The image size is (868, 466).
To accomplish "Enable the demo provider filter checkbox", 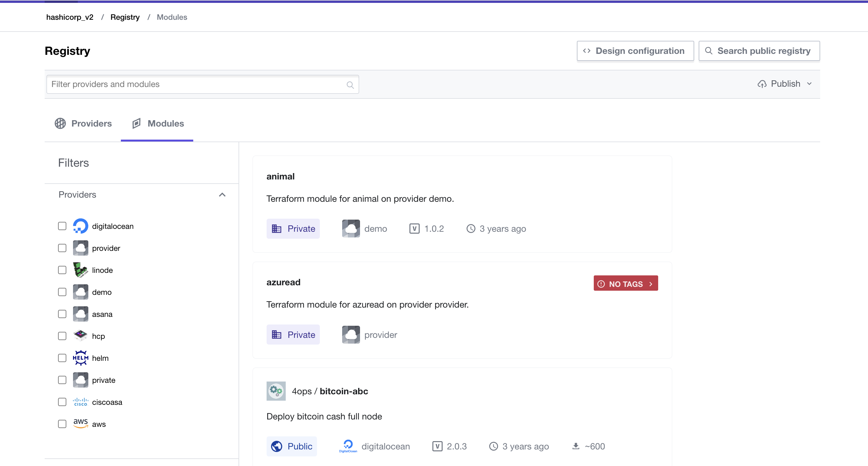I will pos(62,292).
